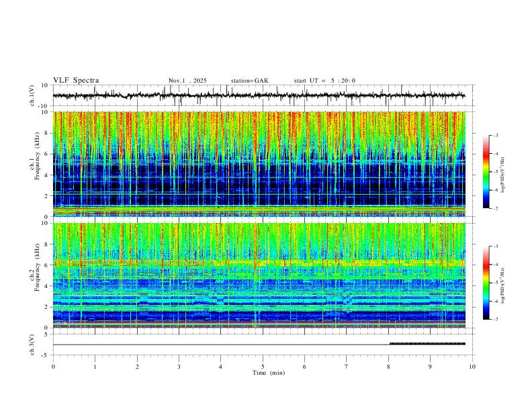Select the date text 'Nov.1 , 2025'
Screen dimensions: 532x411
pyautogui.click(x=187, y=81)
